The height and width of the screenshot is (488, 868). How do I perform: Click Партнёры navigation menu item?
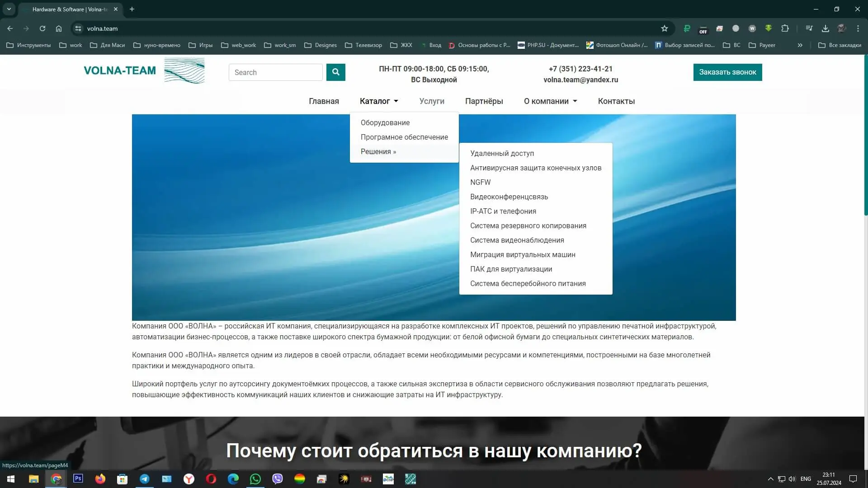[x=484, y=101]
